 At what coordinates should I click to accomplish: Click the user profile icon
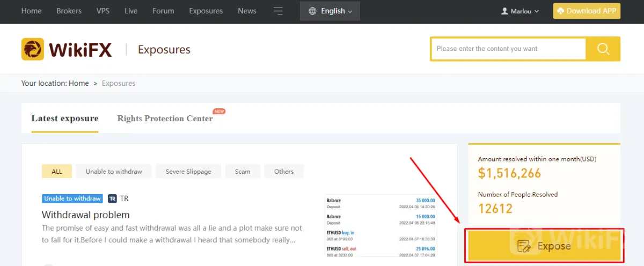pyautogui.click(x=504, y=11)
